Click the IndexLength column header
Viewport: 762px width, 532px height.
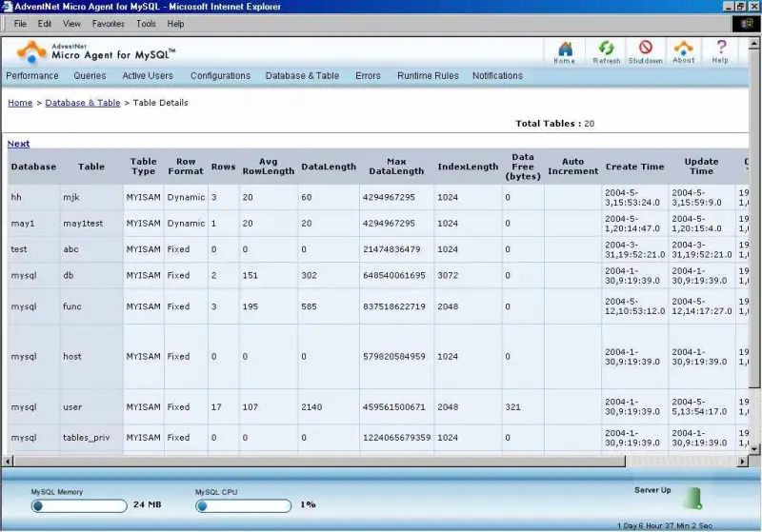pos(468,167)
